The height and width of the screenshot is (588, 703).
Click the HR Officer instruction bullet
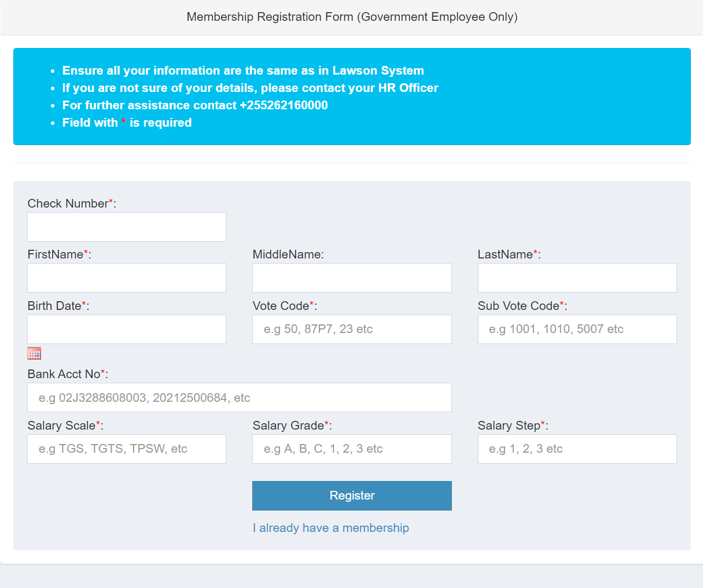(250, 87)
